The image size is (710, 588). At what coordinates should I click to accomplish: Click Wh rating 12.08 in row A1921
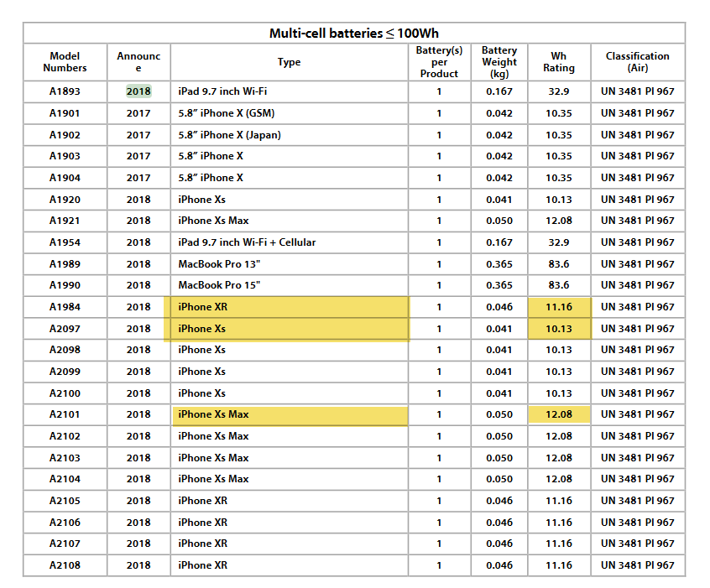(x=559, y=221)
